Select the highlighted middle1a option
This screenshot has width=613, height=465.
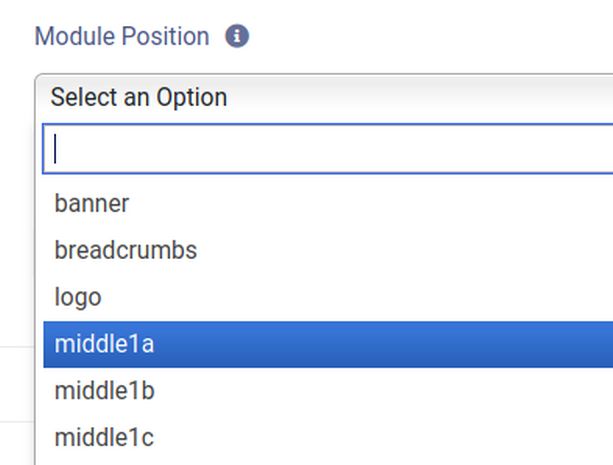pos(328,344)
